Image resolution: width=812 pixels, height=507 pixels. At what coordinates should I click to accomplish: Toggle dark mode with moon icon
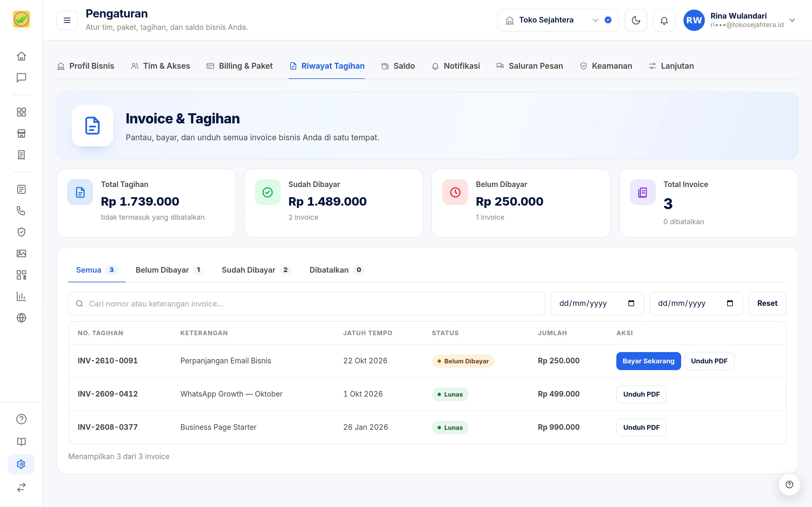click(x=636, y=20)
